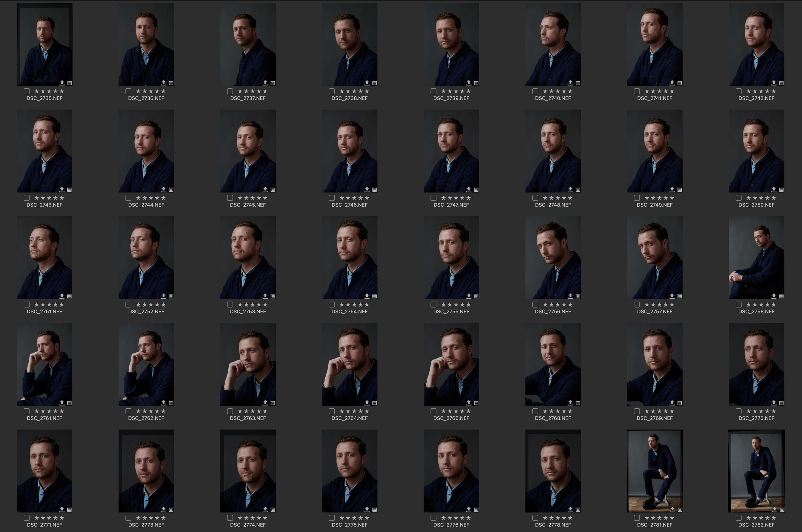Click the upload icon on DSC_2742.NEF

[774, 82]
